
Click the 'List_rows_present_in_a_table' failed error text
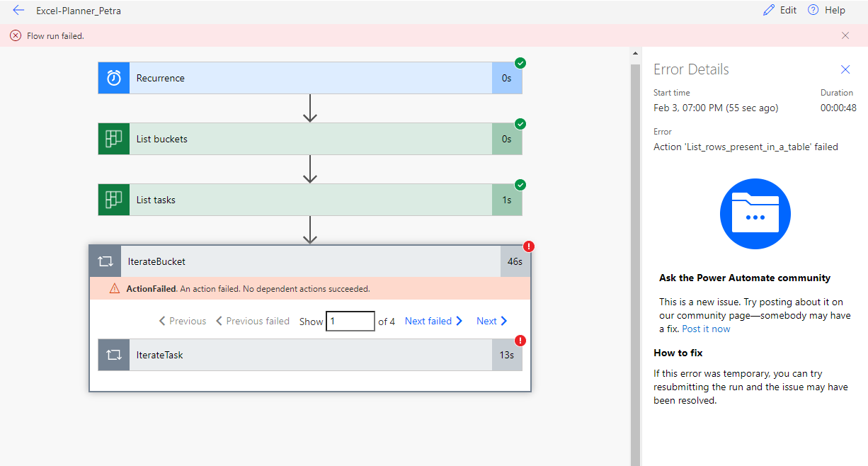746,147
